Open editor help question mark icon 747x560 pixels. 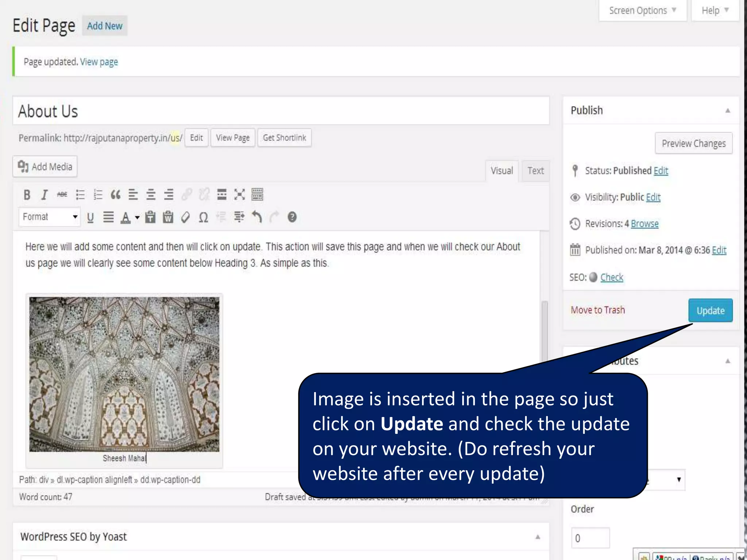292,217
